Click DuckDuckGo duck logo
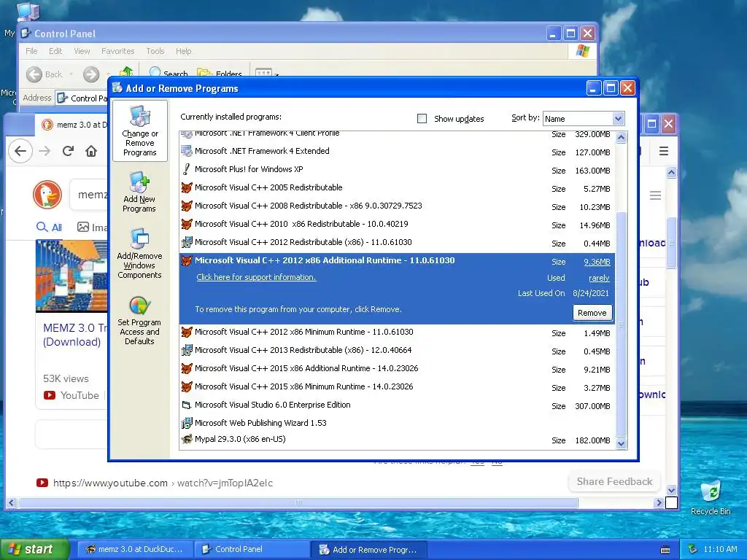Viewport: 747px width, 560px height. click(x=47, y=195)
